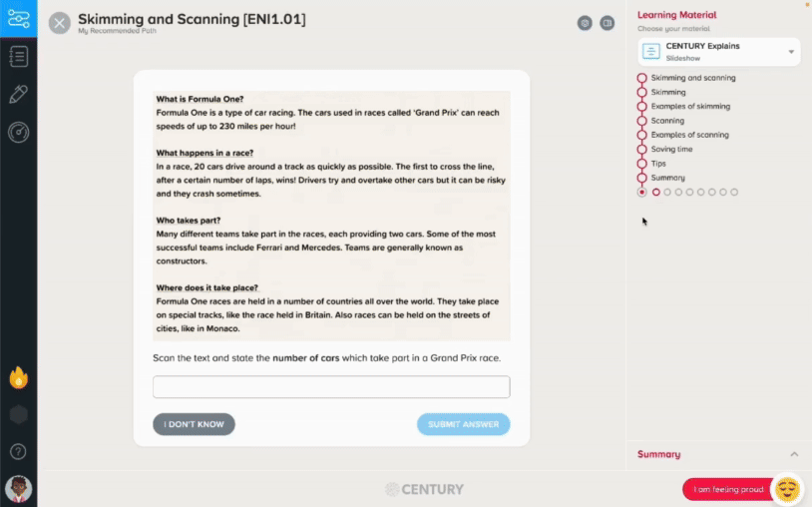Select the pencil icon in sidebar
Screen dimensions: 812x507
coord(19,94)
